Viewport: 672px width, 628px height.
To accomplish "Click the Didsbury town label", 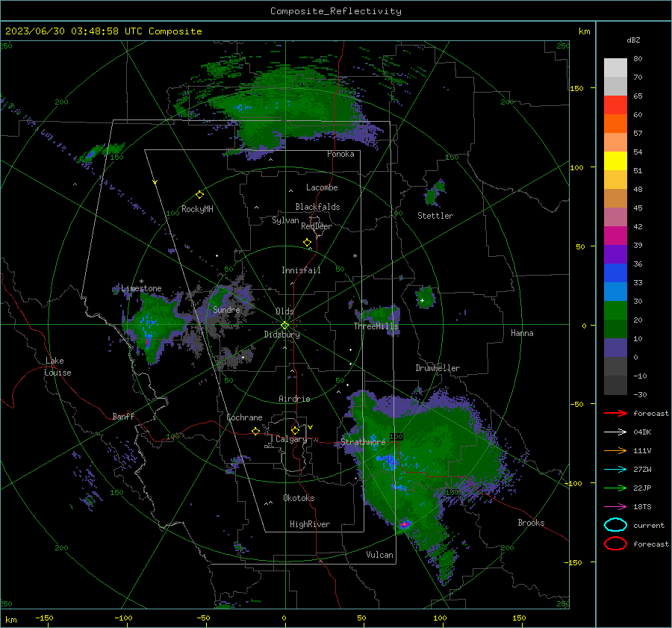I will (281, 335).
